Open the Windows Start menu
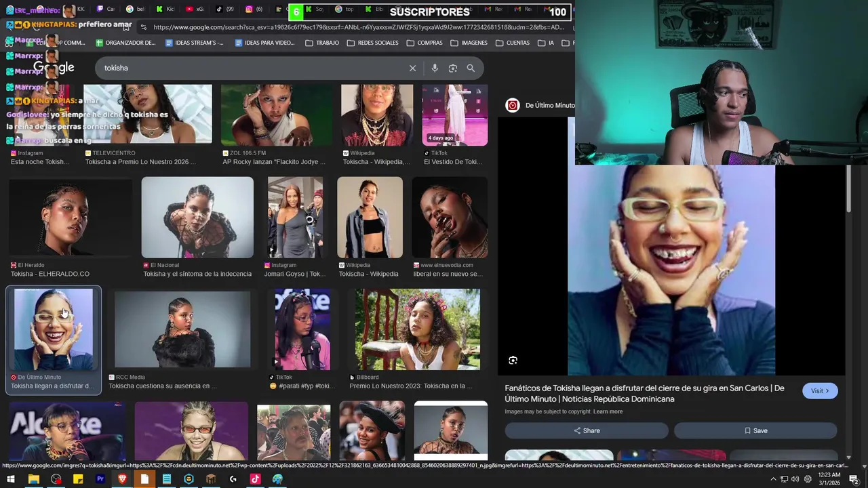This screenshot has height=488, width=868. (11, 479)
